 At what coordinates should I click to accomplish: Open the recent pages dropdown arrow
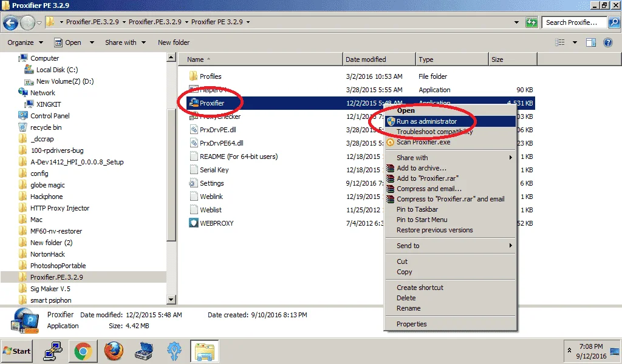39,22
